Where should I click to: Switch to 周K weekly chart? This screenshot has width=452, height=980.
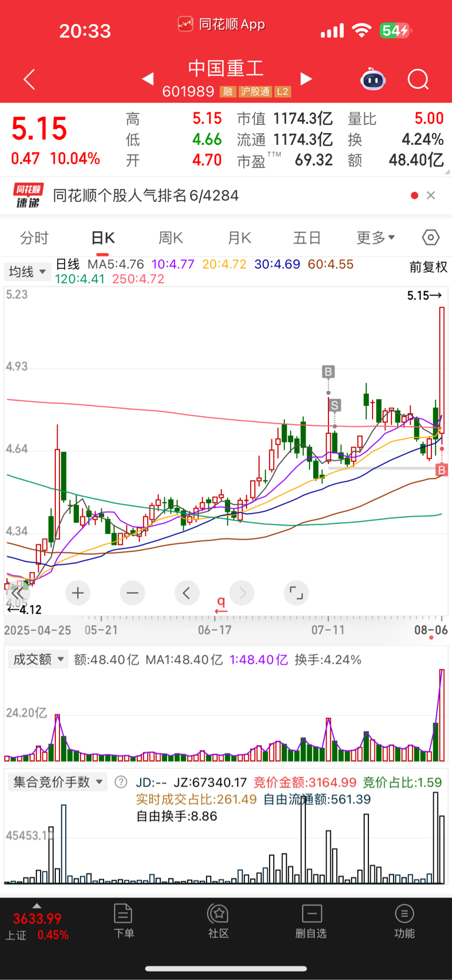[171, 238]
